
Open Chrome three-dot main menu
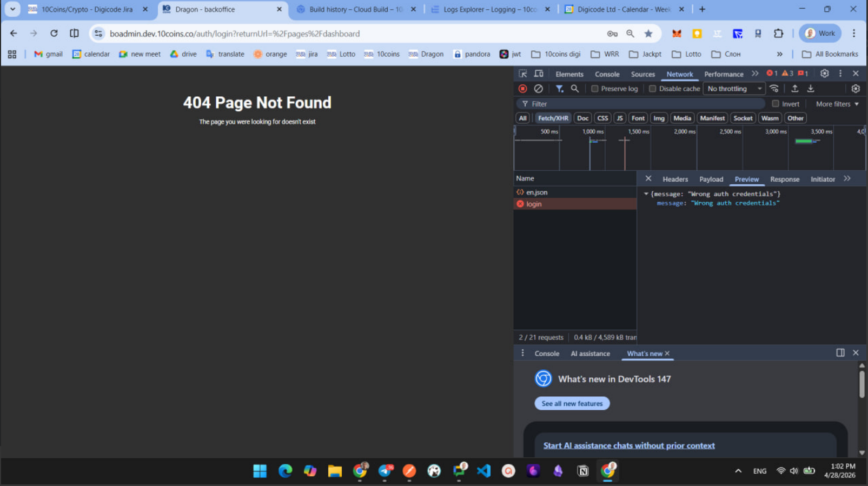click(854, 34)
